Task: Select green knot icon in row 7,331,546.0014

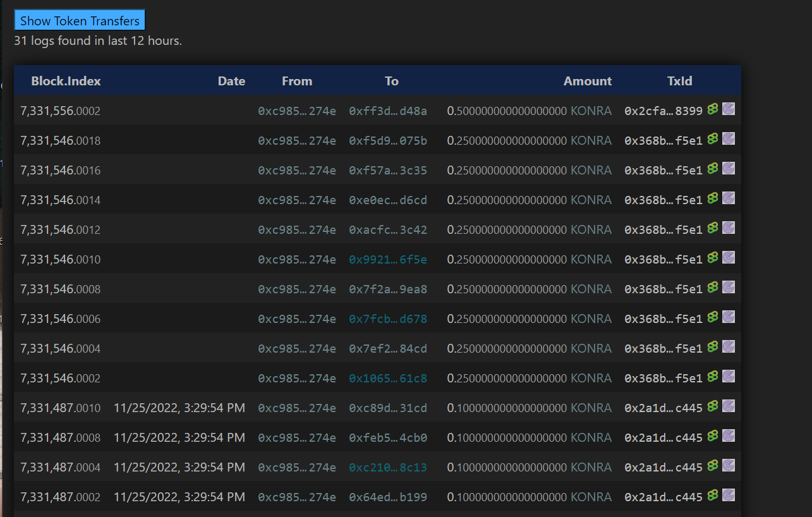Action: pyautogui.click(x=713, y=198)
